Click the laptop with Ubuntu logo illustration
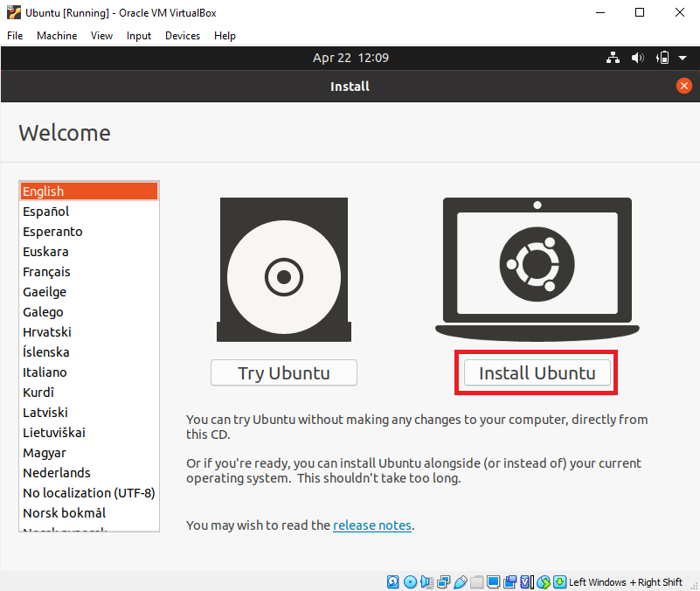 click(537, 268)
